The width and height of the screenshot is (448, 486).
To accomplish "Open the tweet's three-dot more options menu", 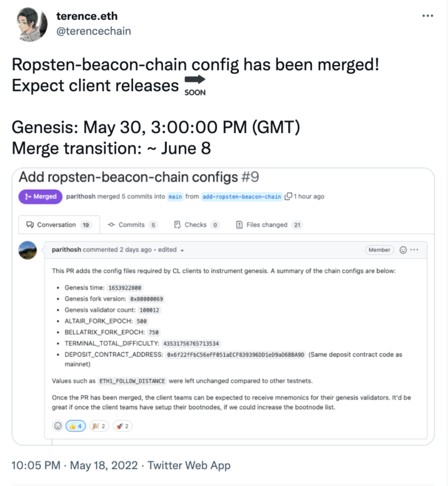I will (427, 16).
